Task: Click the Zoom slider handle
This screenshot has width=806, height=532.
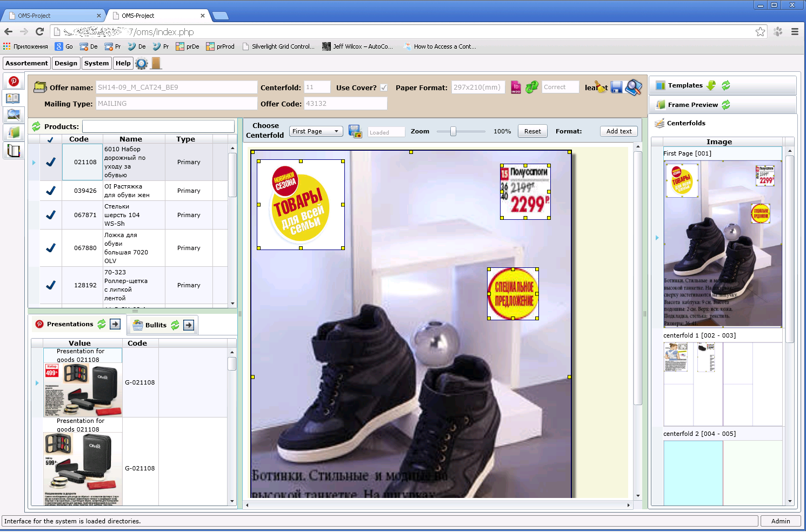Action: [x=453, y=131]
